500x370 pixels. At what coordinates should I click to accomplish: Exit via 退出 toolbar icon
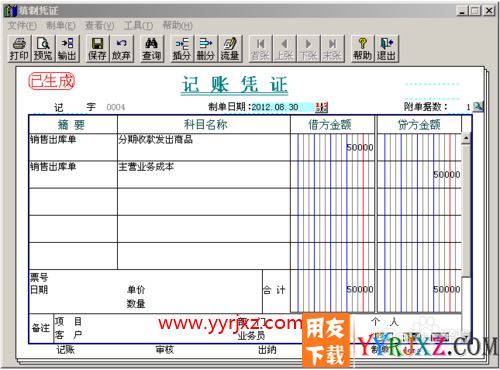click(x=386, y=49)
